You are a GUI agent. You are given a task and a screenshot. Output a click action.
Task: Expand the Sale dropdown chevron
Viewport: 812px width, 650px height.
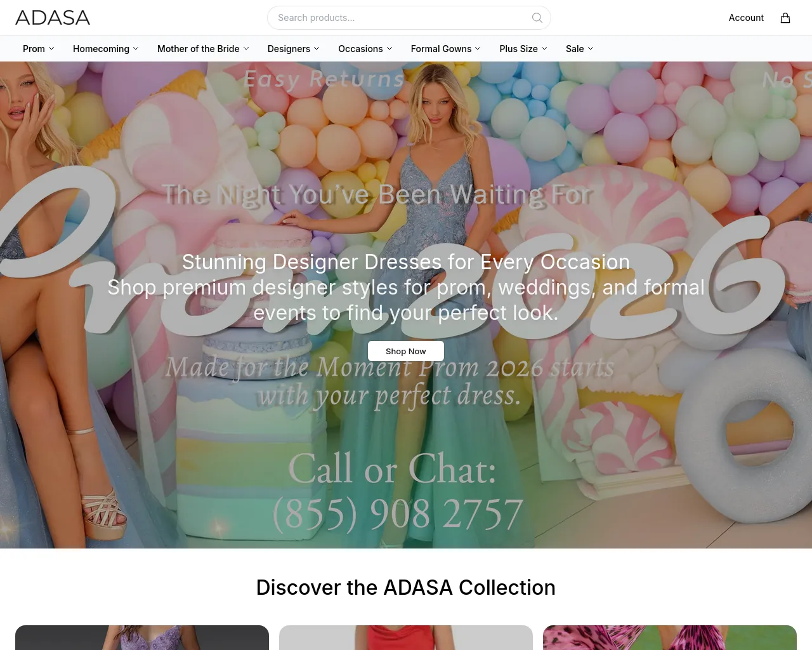pyautogui.click(x=591, y=49)
